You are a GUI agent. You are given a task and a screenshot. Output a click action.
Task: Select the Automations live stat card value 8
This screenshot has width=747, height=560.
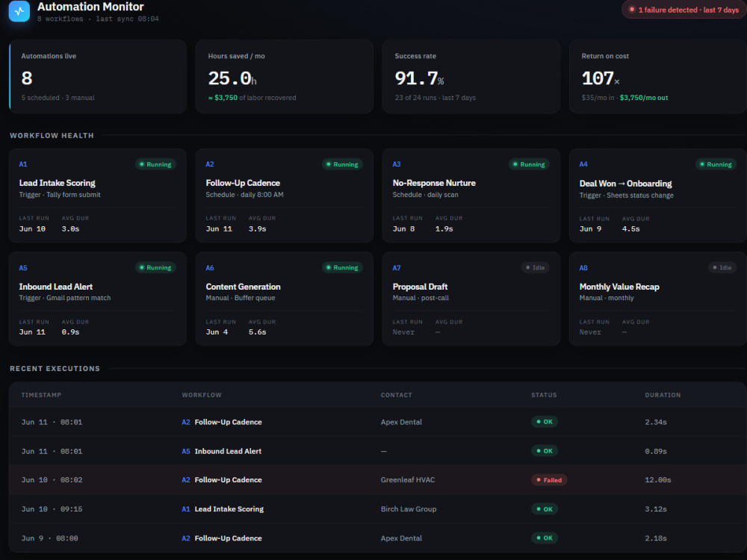(x=27, y=78)
